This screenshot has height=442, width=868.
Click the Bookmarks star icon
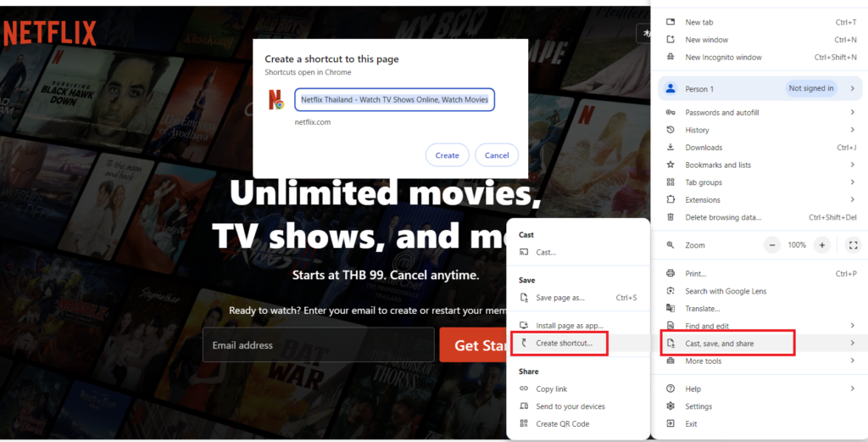click(x=670, y=165)
